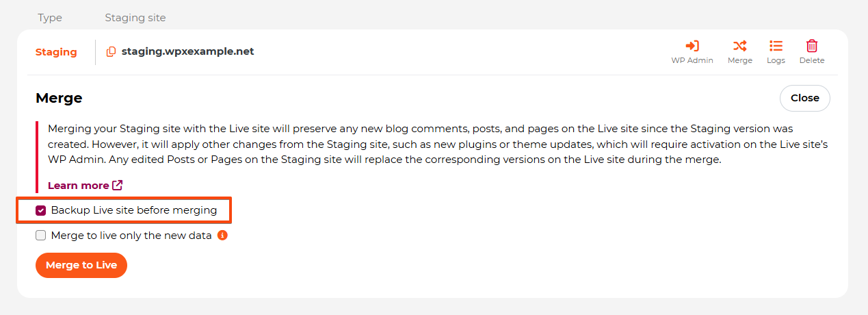Open the Learn more link

tap(78, 186)
